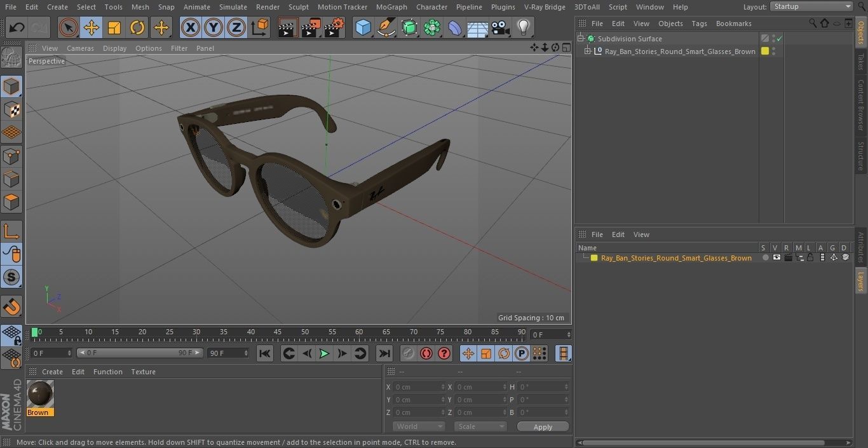Select the Scale tool
This screenshot has width=868, height=448.
click(114, 28)
